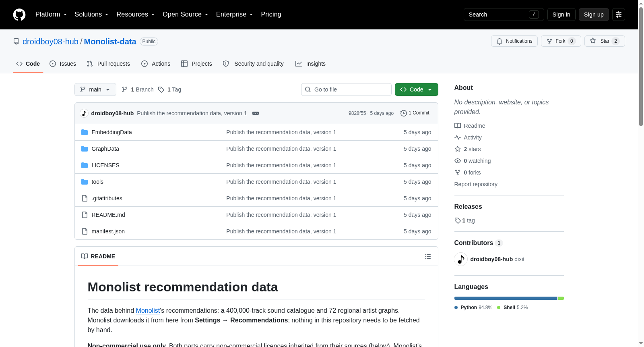Open the Monolist link in README
Image resolution: width=644 pixels, height=347 pixels.
148,311
